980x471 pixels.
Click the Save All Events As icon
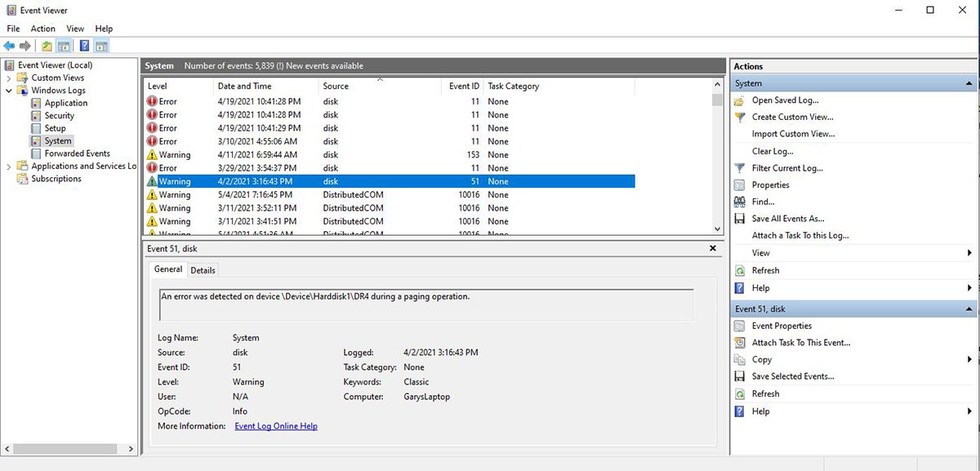coord(739,219)
